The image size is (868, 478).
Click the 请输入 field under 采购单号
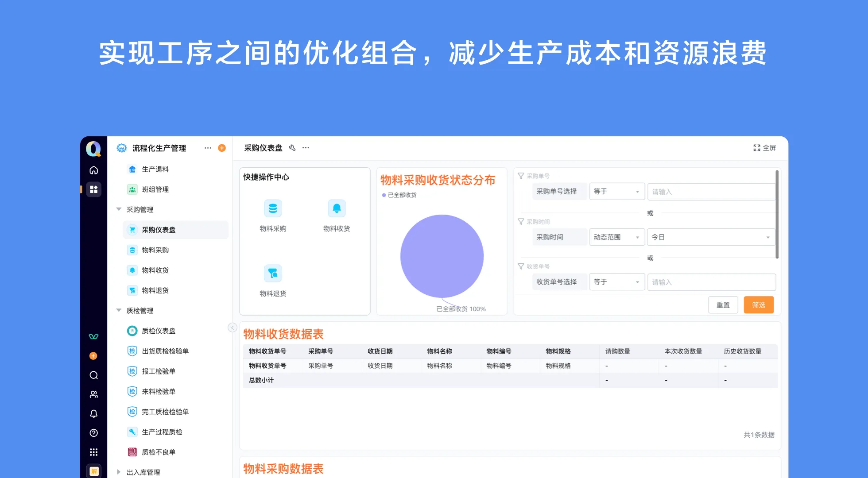[x=711, y=191]
